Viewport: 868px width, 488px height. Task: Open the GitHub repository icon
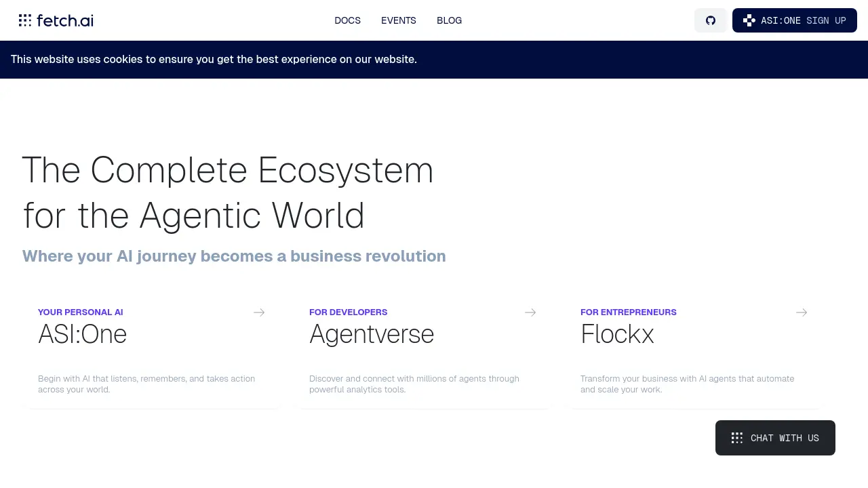(x=710, y=20)
